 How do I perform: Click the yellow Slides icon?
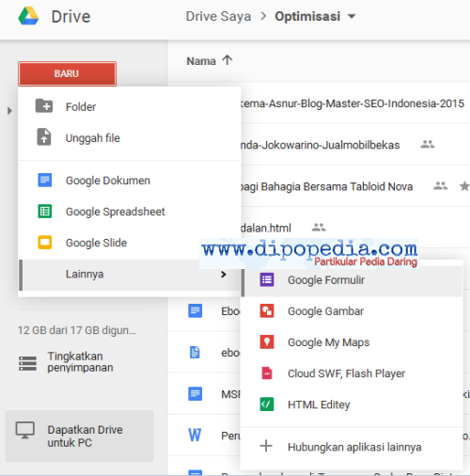(x=45, y=242)
